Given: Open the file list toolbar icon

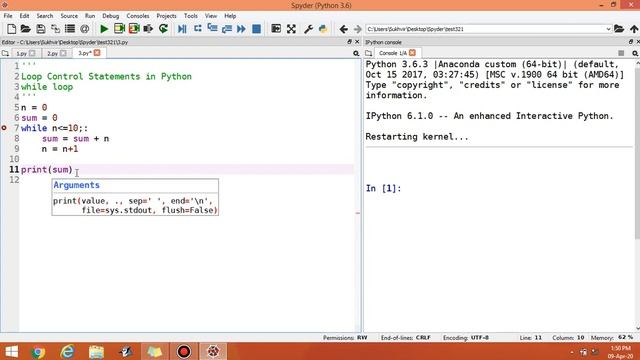Looking at the screenshot, I should (70, 29).
